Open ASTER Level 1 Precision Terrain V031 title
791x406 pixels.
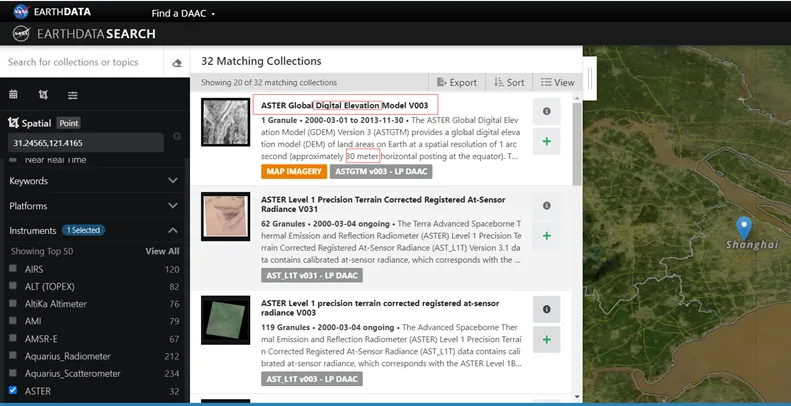(383, 204)
